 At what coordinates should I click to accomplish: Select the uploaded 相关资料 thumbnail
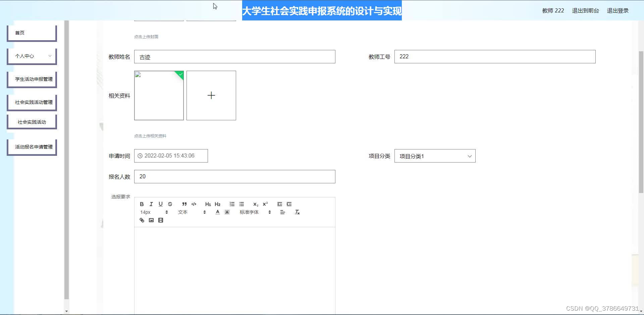(159, 96)
